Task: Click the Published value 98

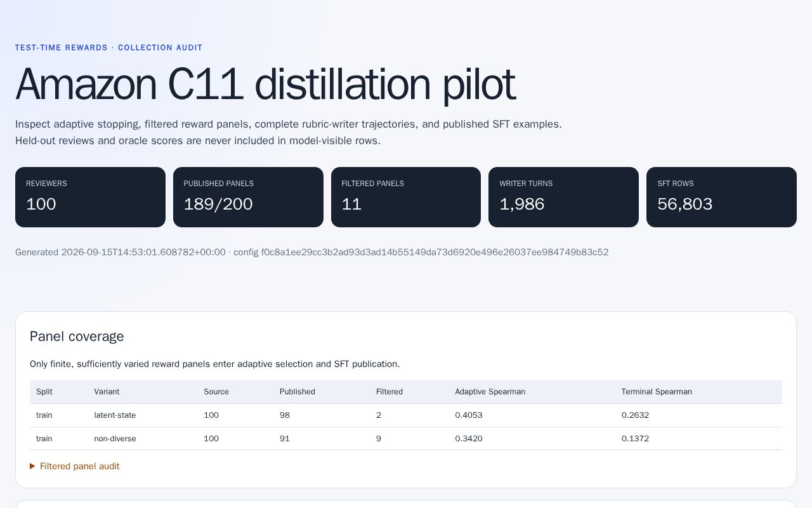Action: [285, 415]
